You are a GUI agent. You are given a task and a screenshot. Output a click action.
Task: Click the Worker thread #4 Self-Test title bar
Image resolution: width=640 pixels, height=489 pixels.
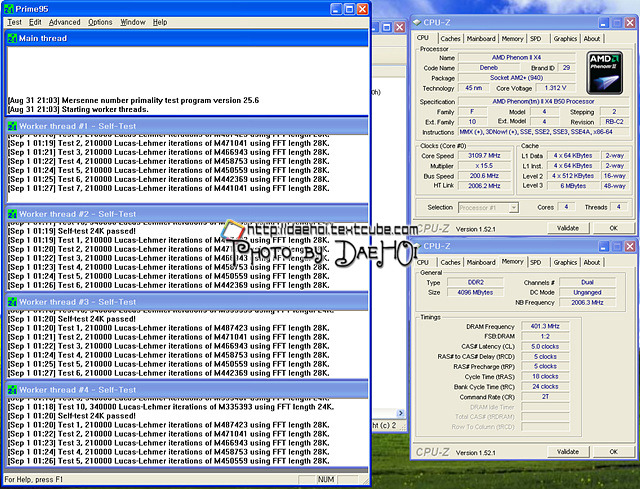pos(187,390)
